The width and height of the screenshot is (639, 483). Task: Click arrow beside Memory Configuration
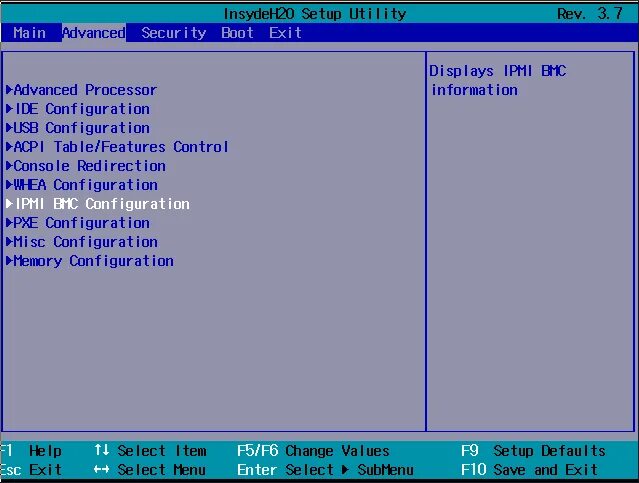tap(9, 261)
